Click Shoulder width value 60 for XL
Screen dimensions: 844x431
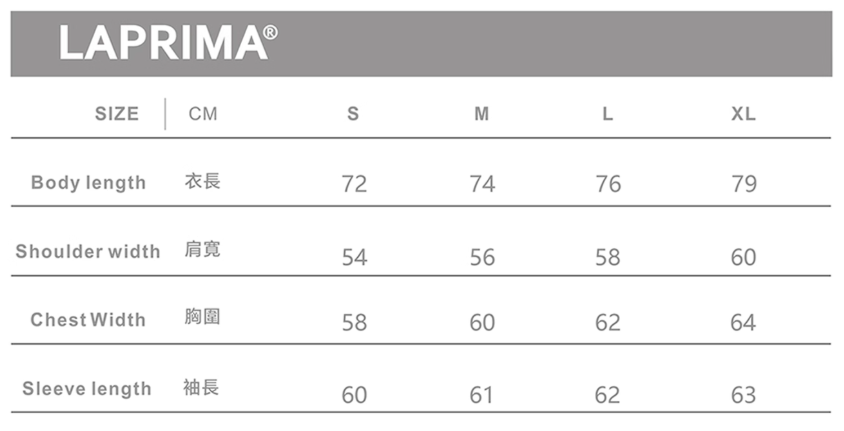[x=743, y=258]
